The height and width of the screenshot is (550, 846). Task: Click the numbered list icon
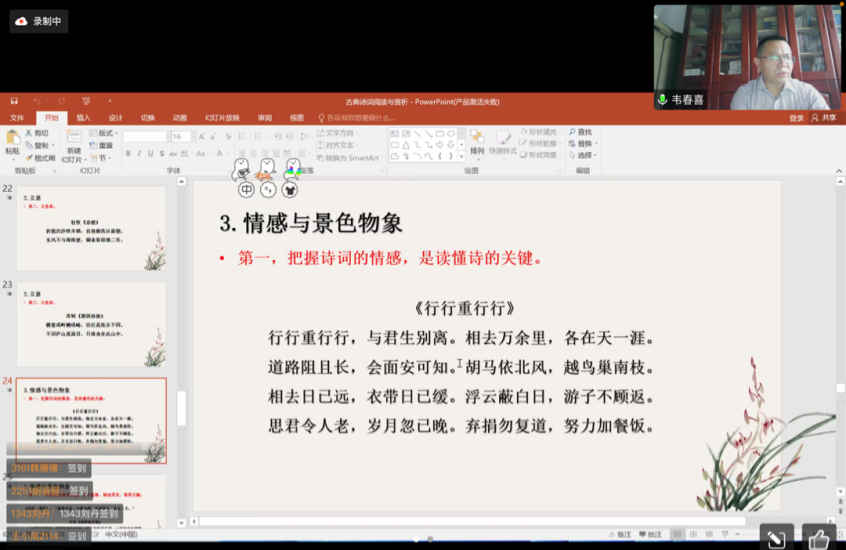tap(258, 137)
